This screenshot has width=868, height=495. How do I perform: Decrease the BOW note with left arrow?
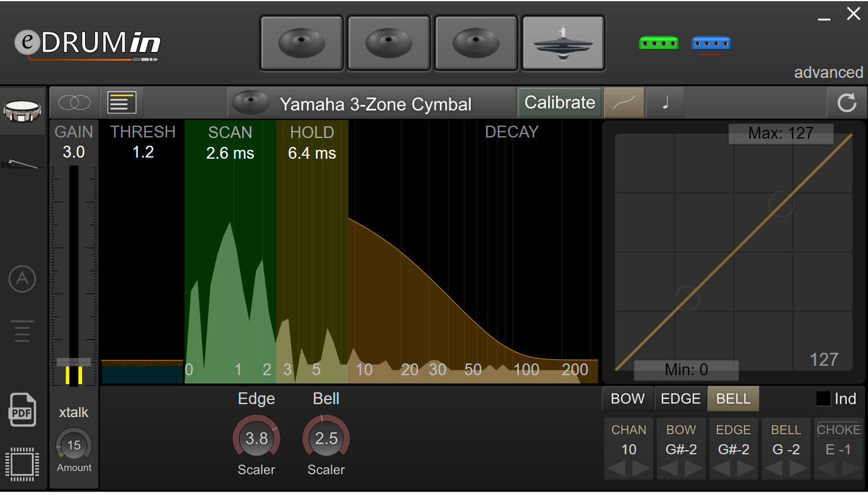coord(669,469)
